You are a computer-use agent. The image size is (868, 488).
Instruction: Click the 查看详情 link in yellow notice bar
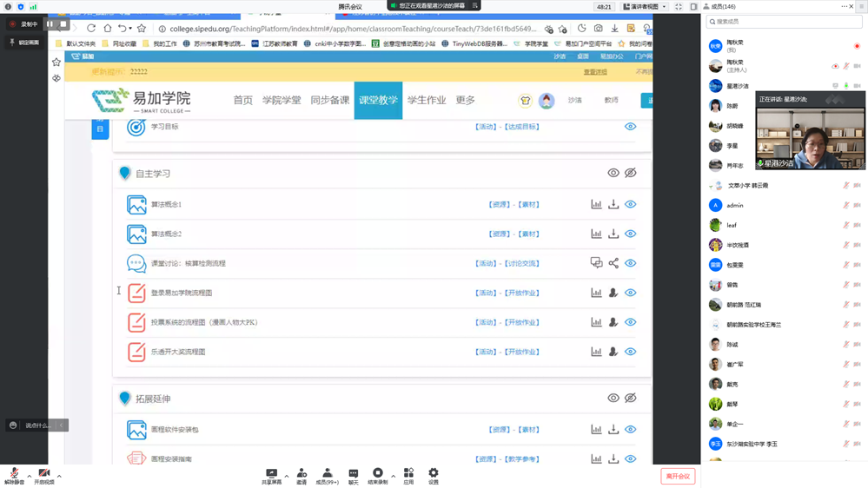click(x=595, y=72)
